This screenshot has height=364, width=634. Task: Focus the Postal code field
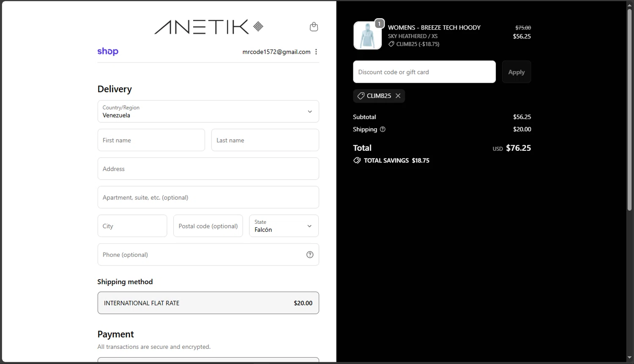point(208,226)
